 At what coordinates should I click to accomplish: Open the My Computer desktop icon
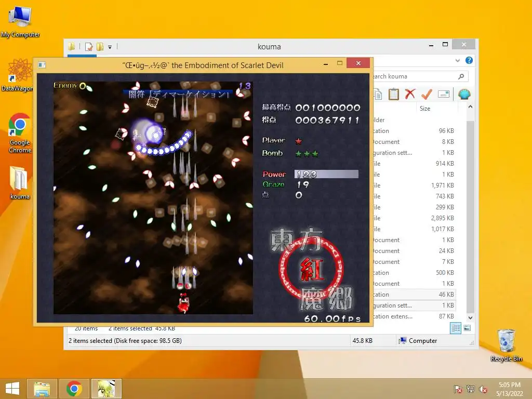pyautogui.click(x=20, y=21)
